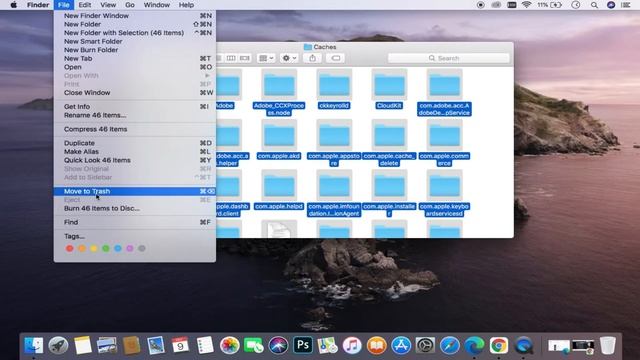Open Microsoft Edge from the Dock
This screenshot has height=360, width=640.
[474, 345]
